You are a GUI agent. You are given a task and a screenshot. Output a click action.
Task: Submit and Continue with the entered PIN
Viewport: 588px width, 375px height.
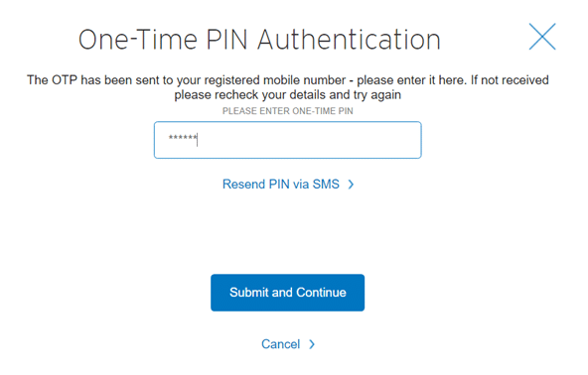point(288,293)
